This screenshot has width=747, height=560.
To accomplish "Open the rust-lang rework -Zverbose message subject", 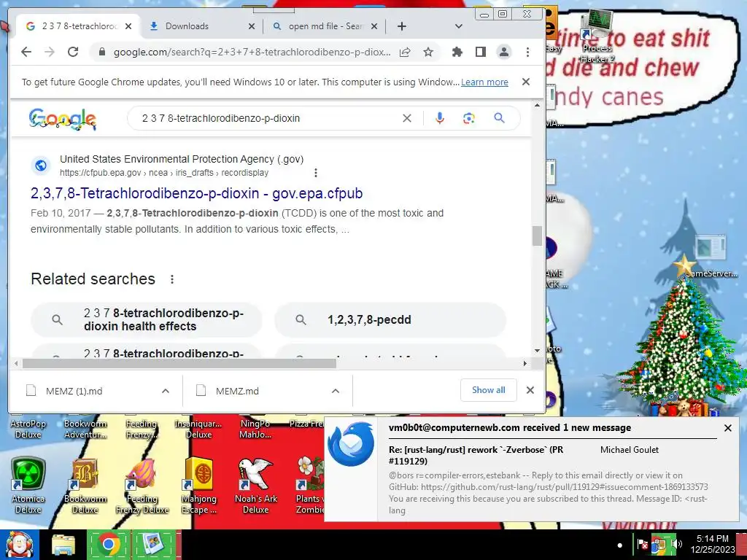I will click(x=476, y=455).
